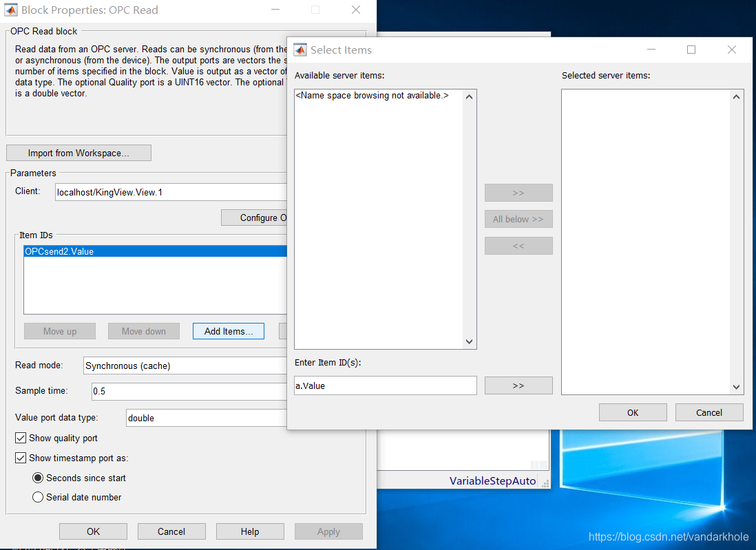Click Import from Workspace button
The height and width of the screenshot is (550, 756).
78,153
